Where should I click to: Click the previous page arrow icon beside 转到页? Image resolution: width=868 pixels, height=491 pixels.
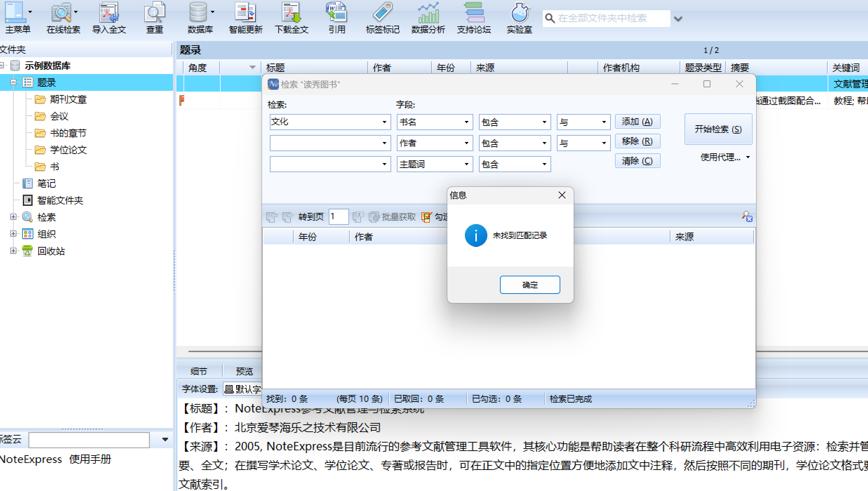point(272,217)
